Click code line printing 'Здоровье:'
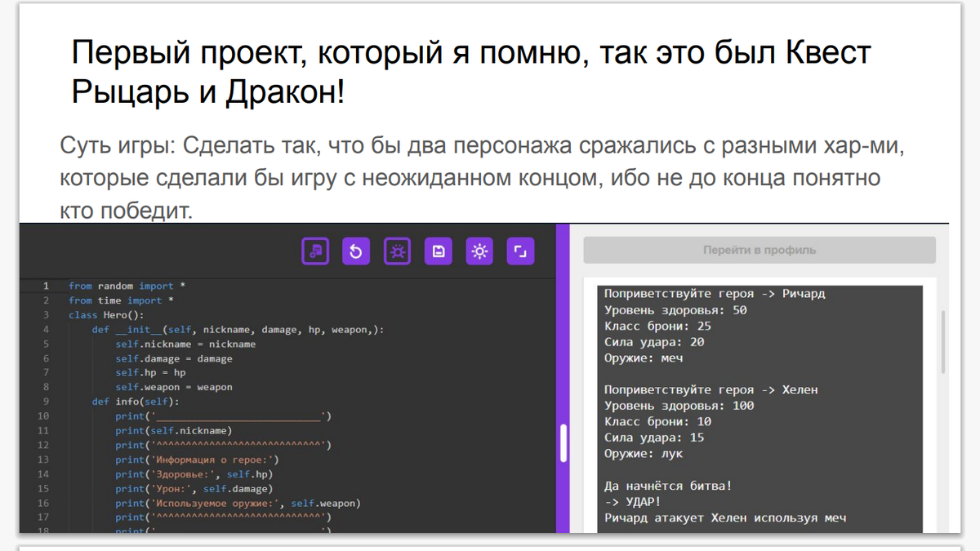980x551 pixels. point(194,473)
